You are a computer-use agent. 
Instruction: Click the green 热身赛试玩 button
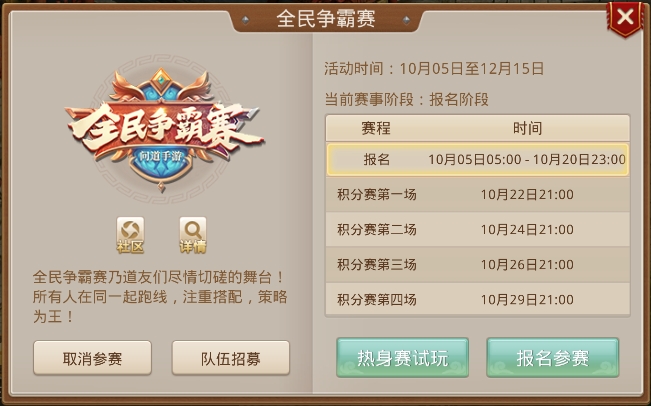click(402, 357)
